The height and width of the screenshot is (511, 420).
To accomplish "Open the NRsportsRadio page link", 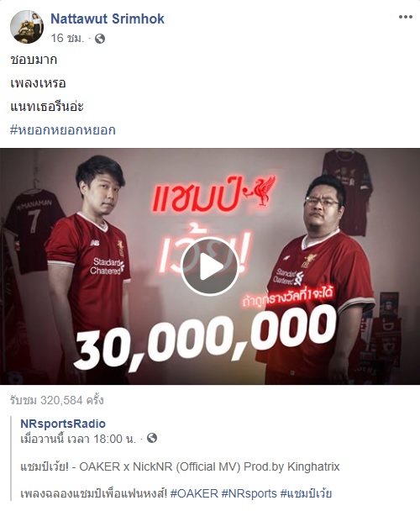I will tap(63, 424).
